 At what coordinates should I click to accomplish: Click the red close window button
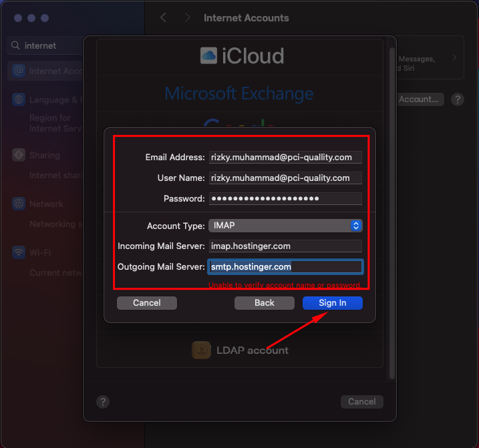point(18,18)
